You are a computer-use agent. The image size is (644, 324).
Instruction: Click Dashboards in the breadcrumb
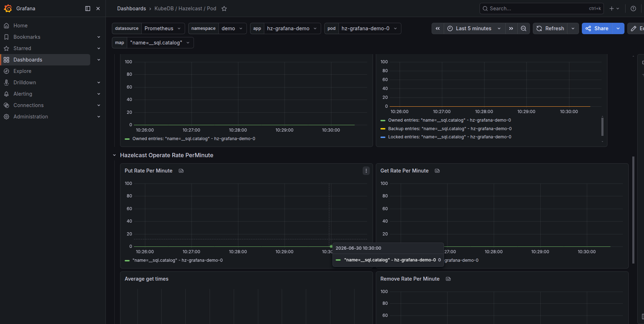click(x=131, y=9)
